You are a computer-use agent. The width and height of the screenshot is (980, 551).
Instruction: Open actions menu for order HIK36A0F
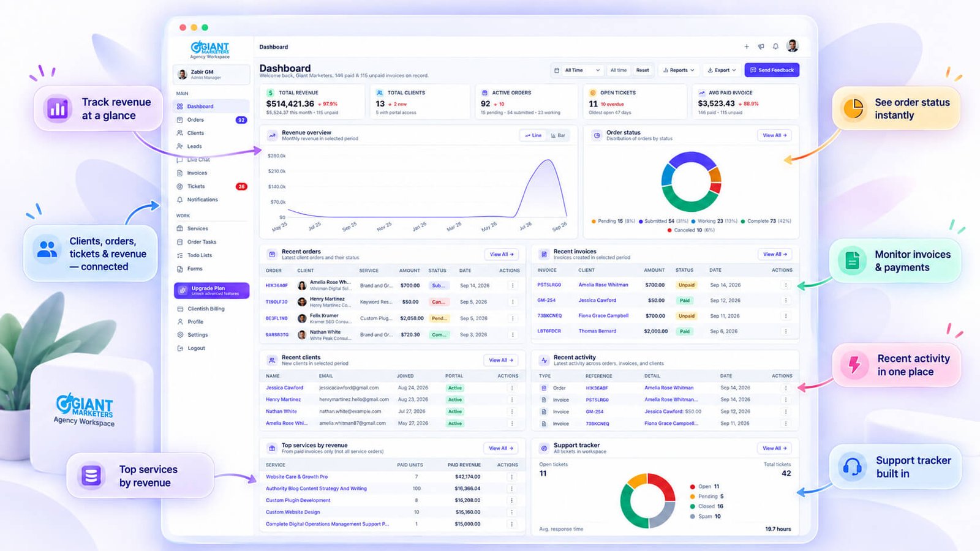pos(513,285)
